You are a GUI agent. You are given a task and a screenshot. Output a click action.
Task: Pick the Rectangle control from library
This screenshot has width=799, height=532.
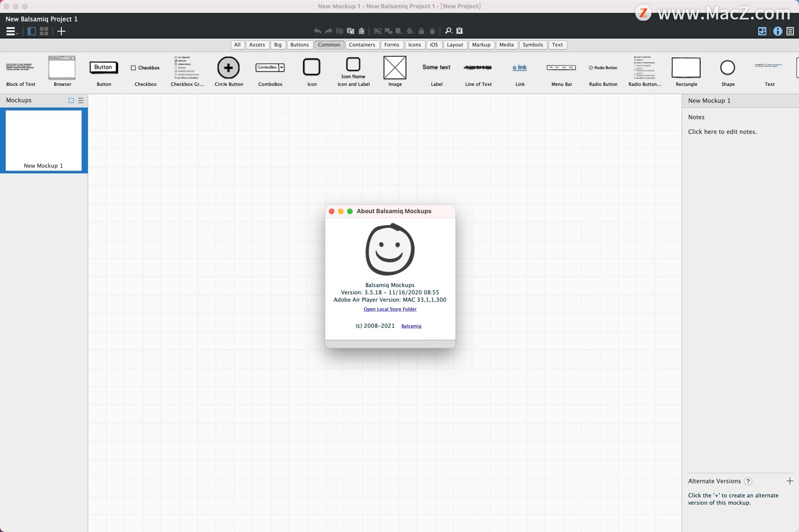pyautogui.click(x=686, y=71)
